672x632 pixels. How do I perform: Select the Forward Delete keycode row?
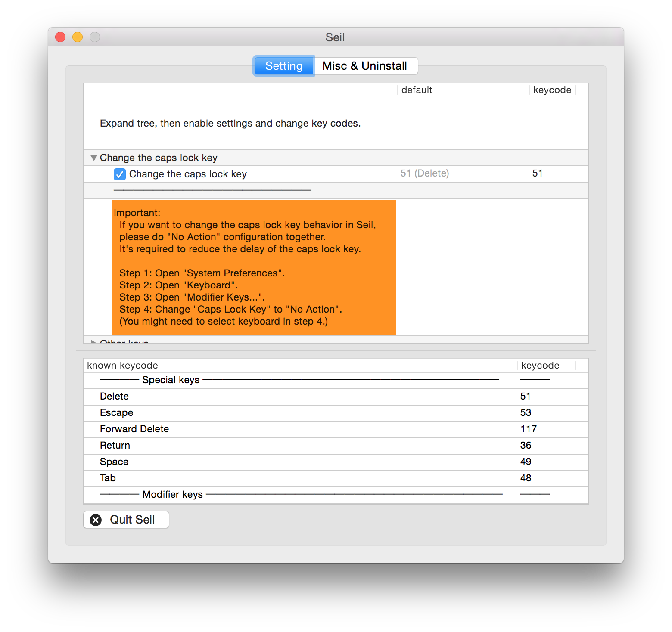click(x=336, y=429)
